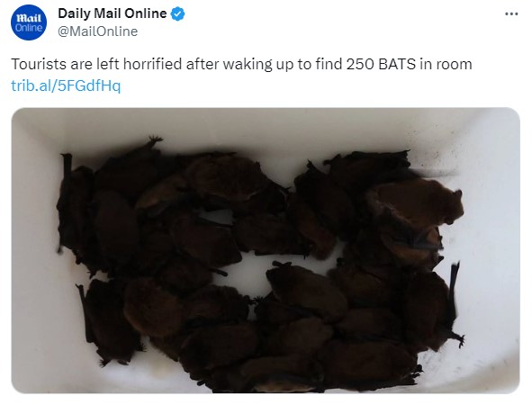Open the three-dot more options menu
The width and height of the screenshot is (532, 405).
(x=511, y=13)
